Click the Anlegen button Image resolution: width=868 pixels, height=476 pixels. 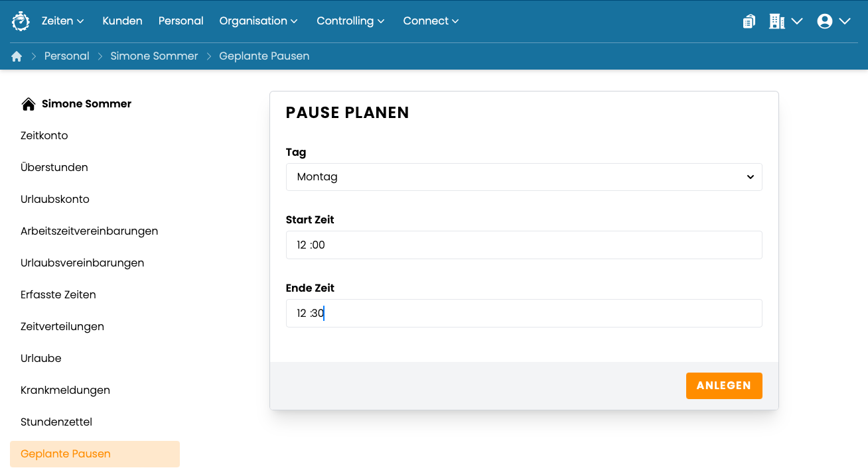click(x=724, y=386)
